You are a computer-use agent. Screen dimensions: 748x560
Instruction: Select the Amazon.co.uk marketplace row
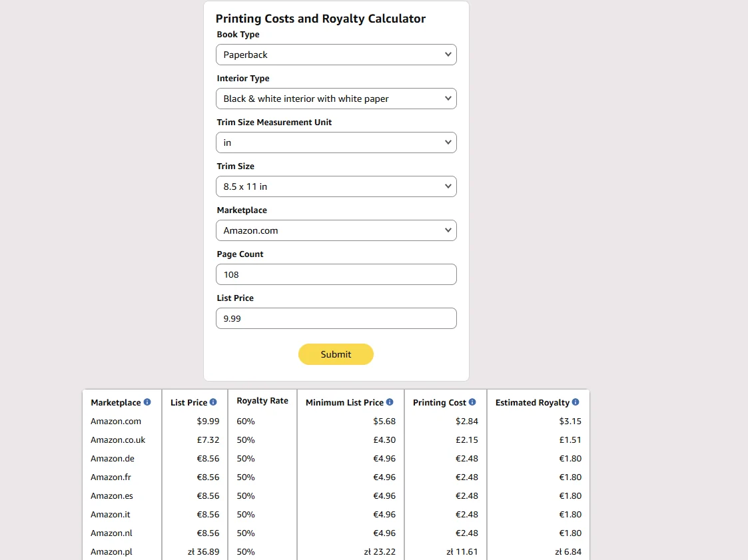336,439
